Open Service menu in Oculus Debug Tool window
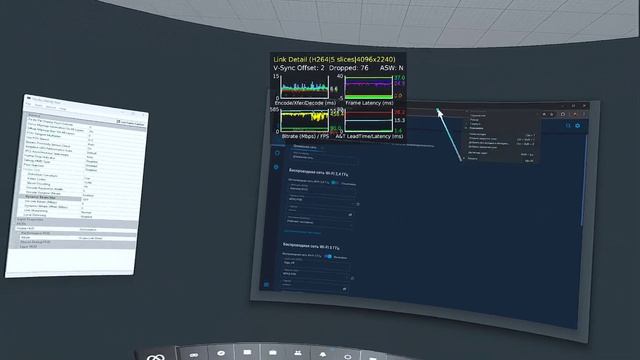640x360 pixels. point(51,107)
